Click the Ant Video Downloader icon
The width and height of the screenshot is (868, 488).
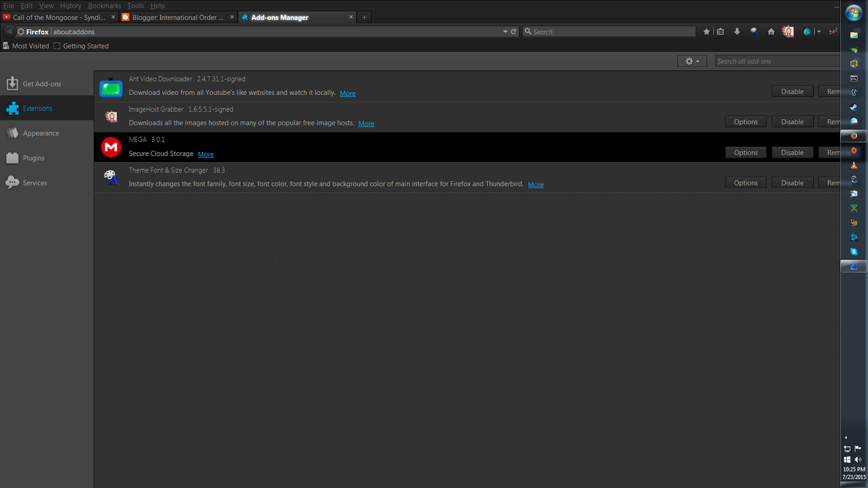pos(111,87)
